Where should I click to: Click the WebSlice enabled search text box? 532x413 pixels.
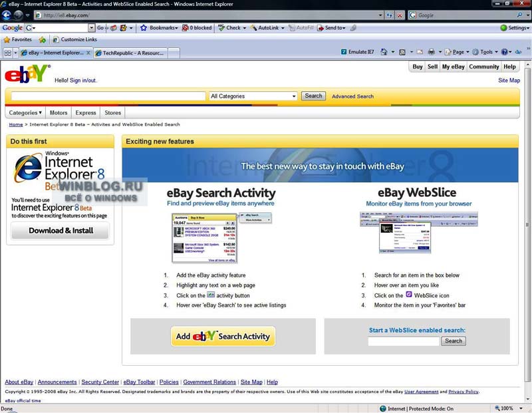coord(404,341)
